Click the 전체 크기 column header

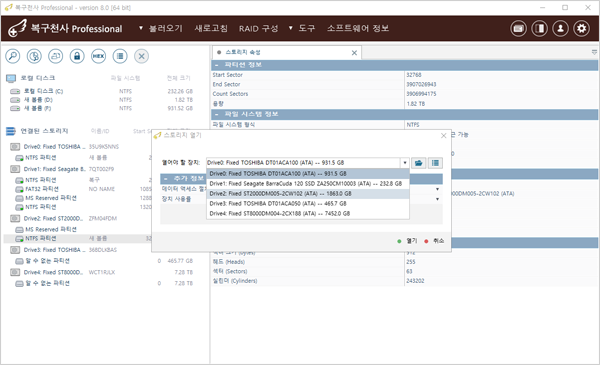tap(178, 78)
